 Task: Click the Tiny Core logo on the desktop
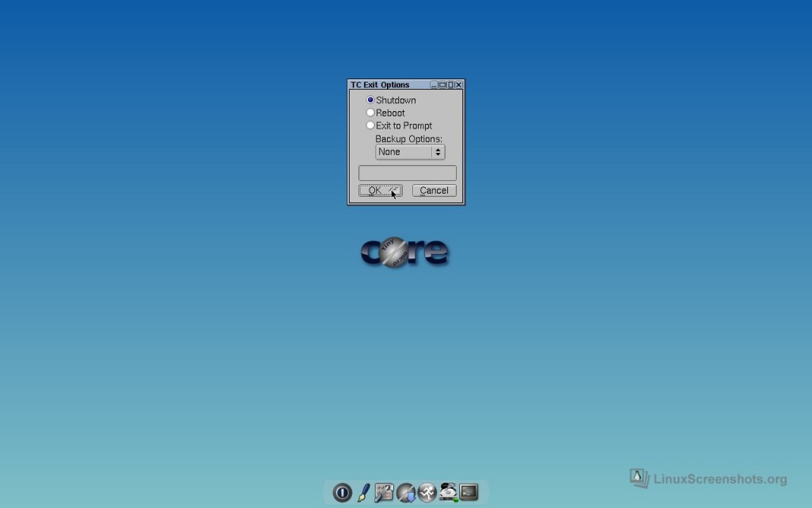click(x=404, y=252)
